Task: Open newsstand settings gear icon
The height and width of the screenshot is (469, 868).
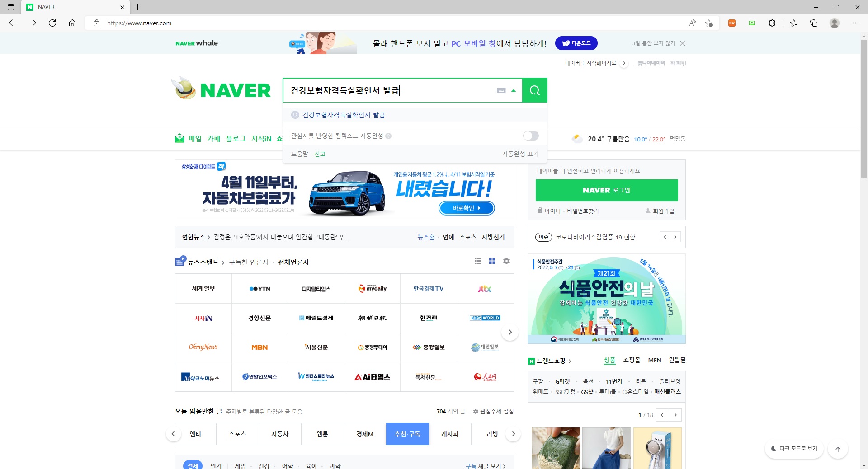Action: (507, 261)
